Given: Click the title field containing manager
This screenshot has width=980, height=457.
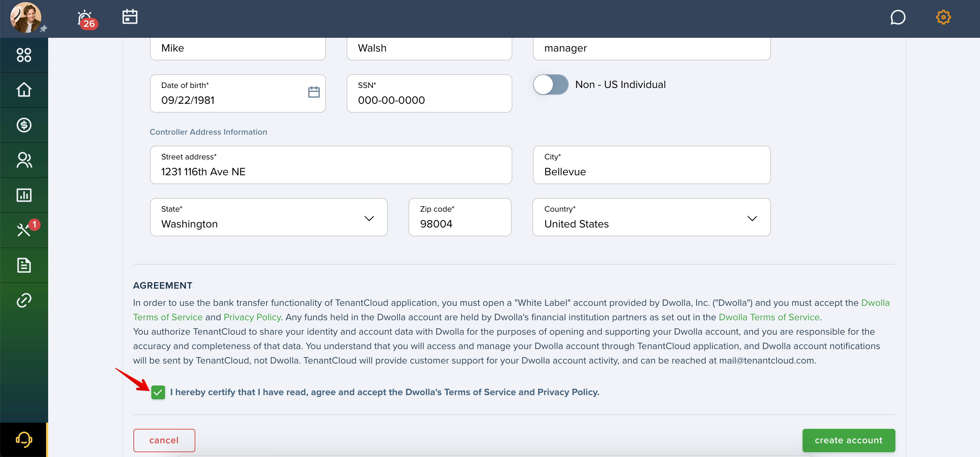Looking at the screenshot, I should tap(651, 48).
